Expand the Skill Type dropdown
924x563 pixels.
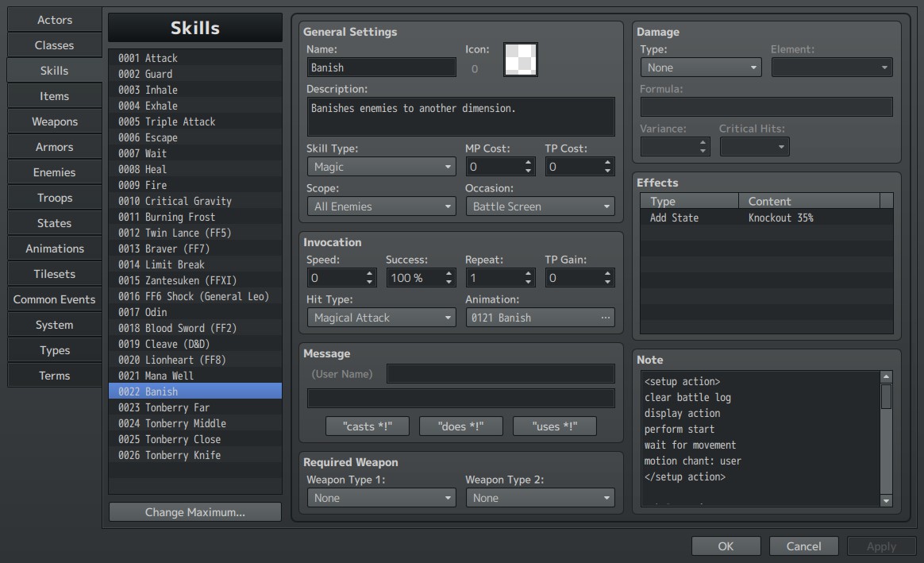pyautogui.click(x=381, y=167)
